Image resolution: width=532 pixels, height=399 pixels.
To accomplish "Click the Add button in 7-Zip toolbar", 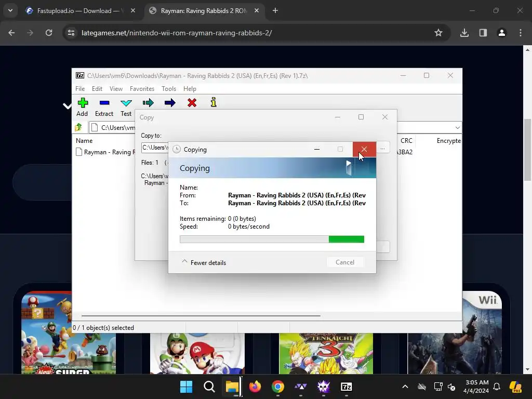I will [x=83, y=107].
